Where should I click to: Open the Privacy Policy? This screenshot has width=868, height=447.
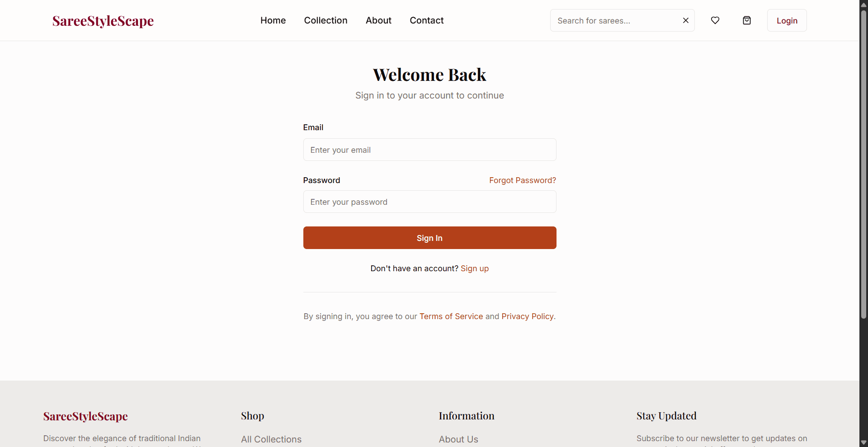click(x=527, y=316)
